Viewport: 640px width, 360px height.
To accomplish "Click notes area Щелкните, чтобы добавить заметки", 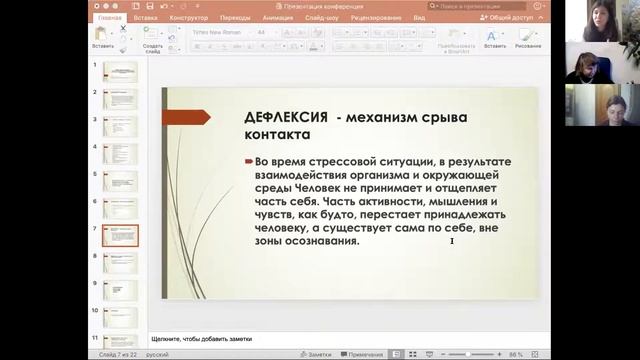I will click(202, 339).
